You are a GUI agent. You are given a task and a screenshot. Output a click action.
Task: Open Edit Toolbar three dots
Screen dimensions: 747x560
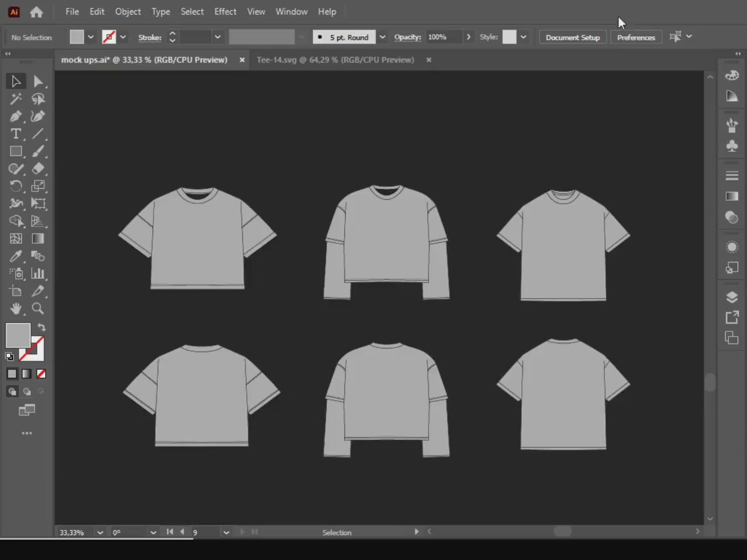tap(27, 433)
